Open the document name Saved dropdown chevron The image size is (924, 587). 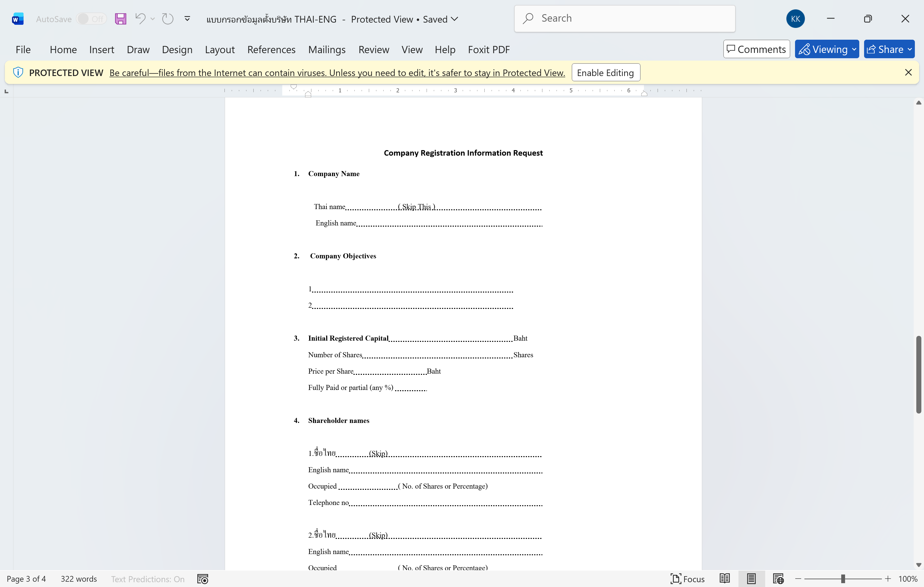[455, 19]
